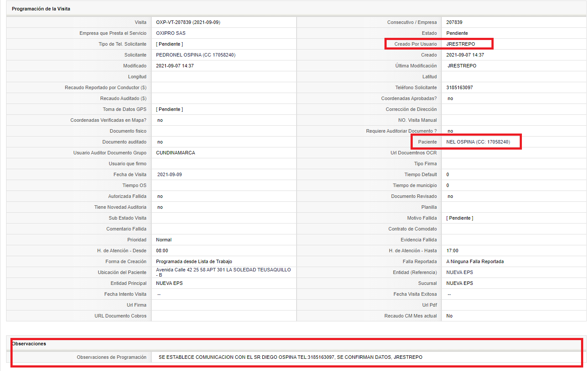The width and height of the screenshot is (588, 371).
Task: Click Entidad (Referencia) value NUEVA EPS
Action: point(460,272)
